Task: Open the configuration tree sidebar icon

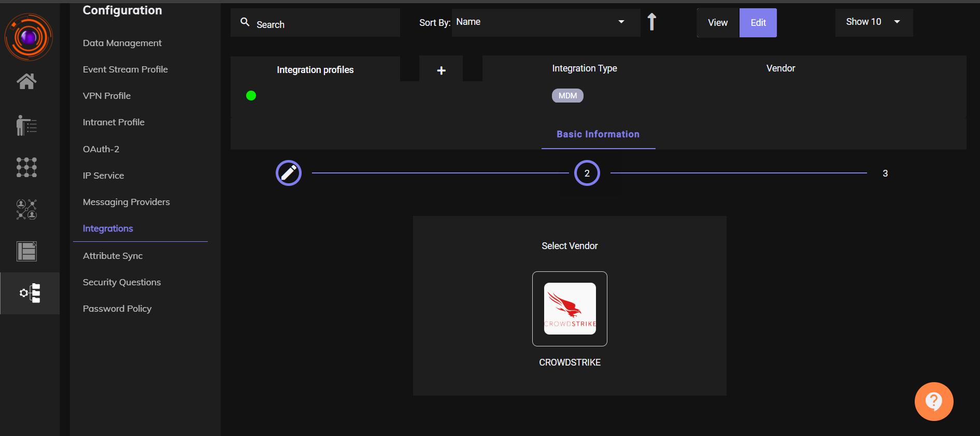Action: coord(30,293)
